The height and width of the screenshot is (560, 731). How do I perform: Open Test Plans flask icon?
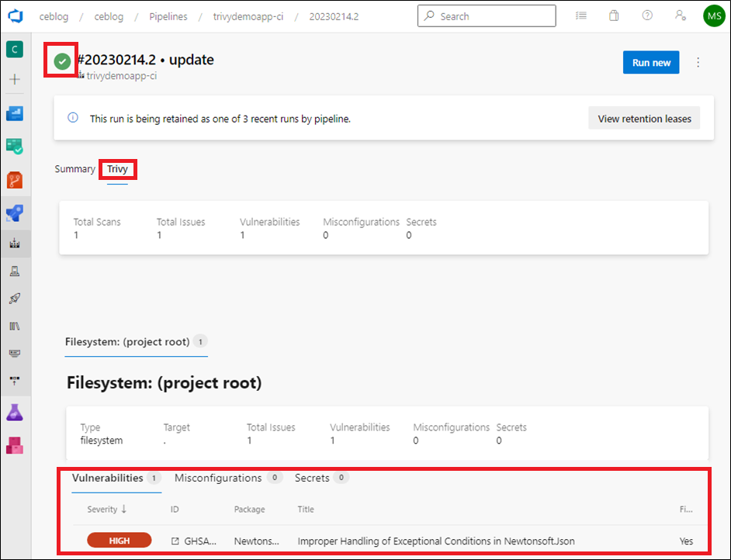tap(15, 413)
